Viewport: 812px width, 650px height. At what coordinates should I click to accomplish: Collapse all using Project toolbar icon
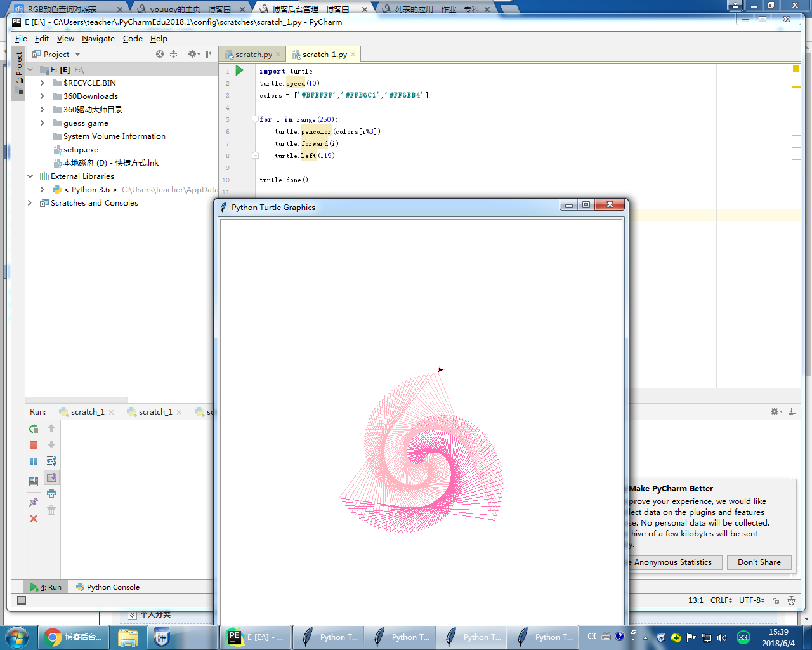tap(173, 55)
